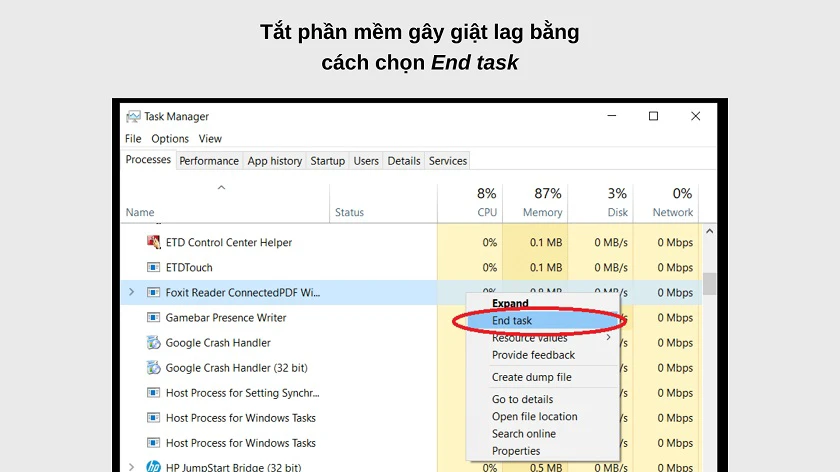Screen dimensions: 840x472
Task: Click the ETD Control Center Helper icon
Action: point(153,242)
